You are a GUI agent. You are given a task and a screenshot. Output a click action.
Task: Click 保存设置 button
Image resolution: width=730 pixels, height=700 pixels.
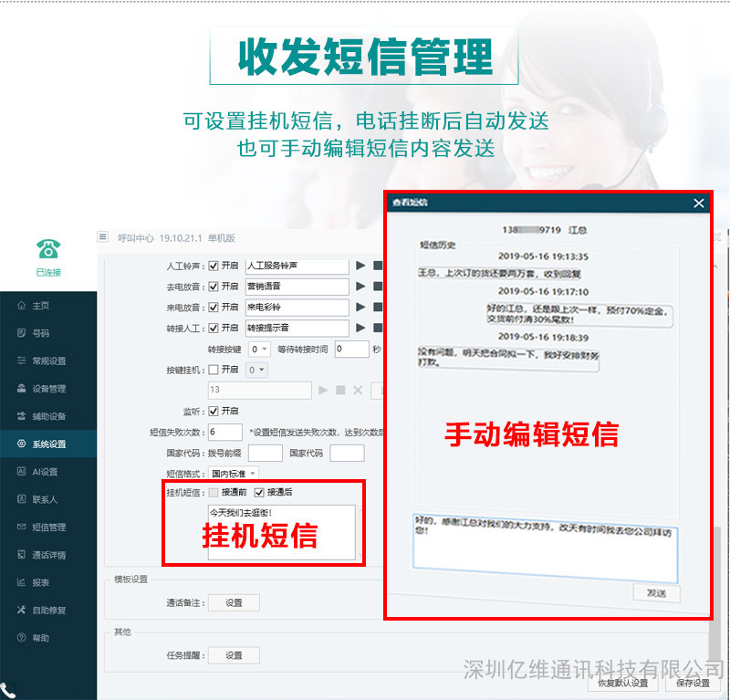tap(693, 683)
